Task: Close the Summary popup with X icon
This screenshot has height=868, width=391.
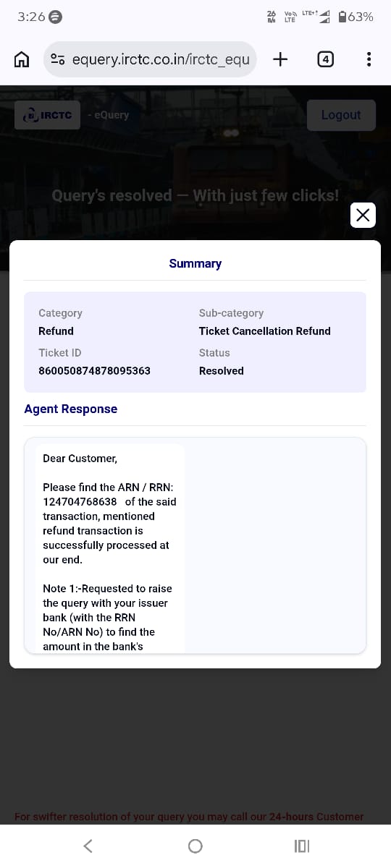Action: [363, 215]
